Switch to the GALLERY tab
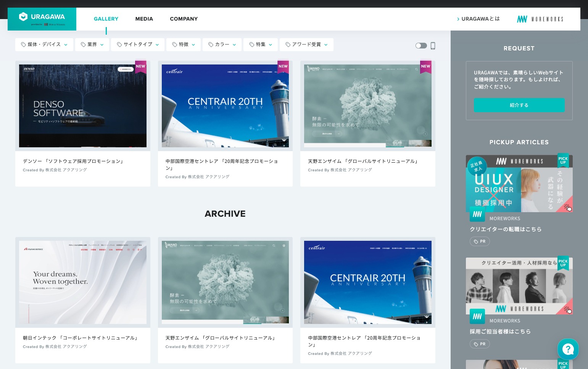 point(106,19)
